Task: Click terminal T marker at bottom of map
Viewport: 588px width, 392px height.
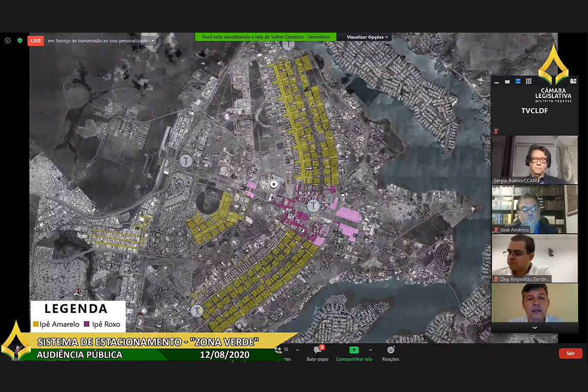Action: click(197, 311)
